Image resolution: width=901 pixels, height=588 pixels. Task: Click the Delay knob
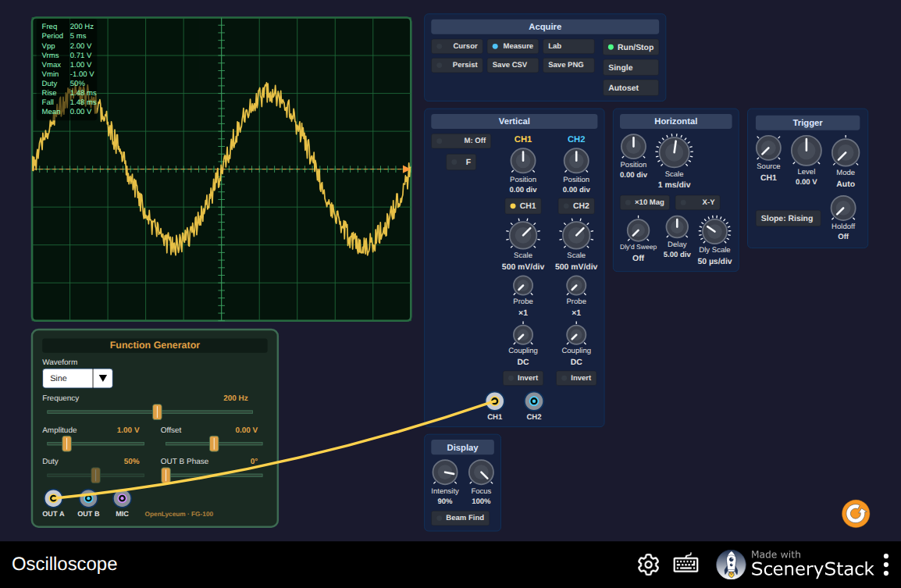[x=677, y=227]
